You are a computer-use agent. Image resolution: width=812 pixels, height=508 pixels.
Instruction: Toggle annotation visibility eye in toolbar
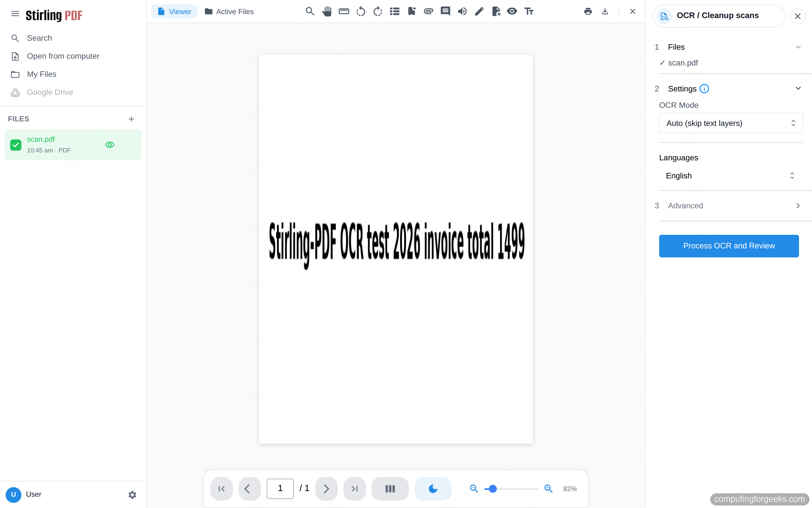[512, 11]
